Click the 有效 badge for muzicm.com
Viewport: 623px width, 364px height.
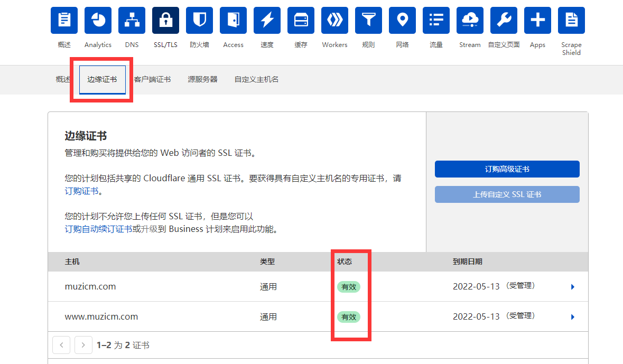coord(348,287)
